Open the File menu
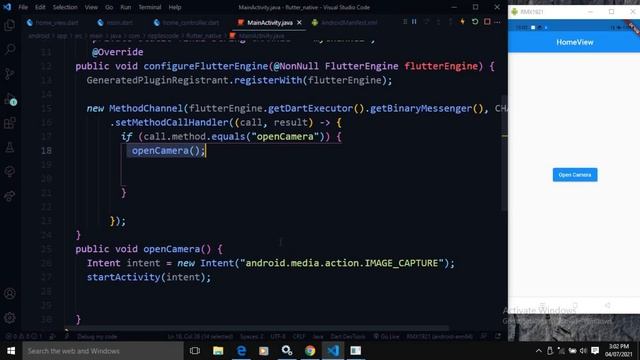 click(x=23, y=7)
